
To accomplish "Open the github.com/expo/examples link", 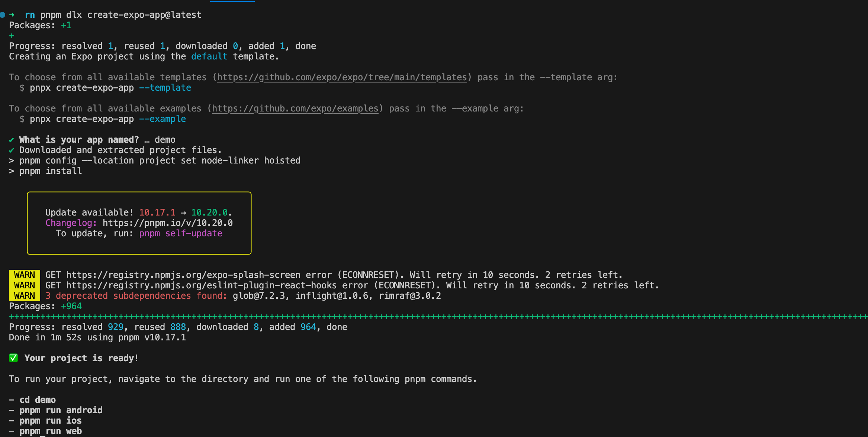I will coord(295,109).
